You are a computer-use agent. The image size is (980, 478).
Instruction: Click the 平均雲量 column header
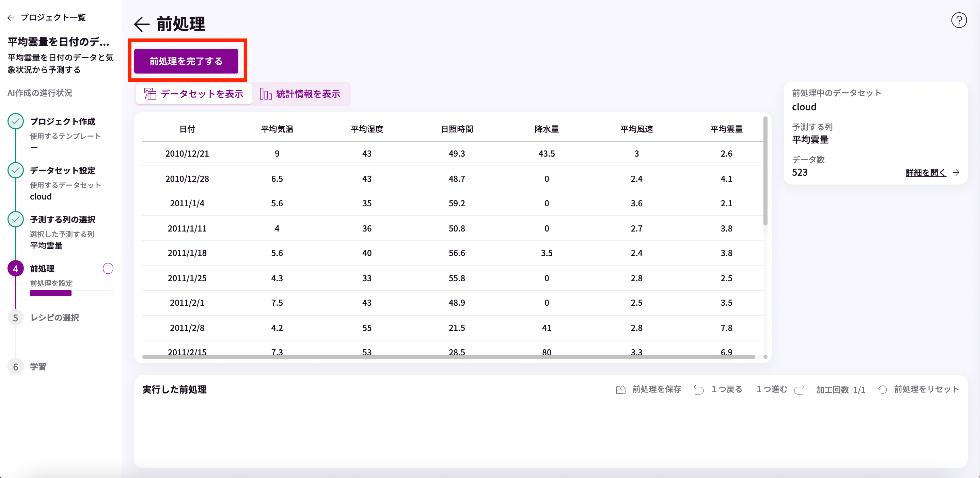726,129
